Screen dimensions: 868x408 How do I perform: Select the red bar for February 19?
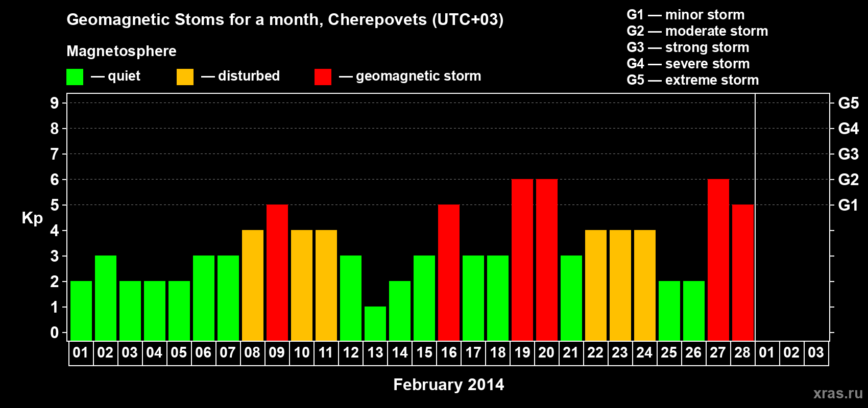click(x=522, y=260)
